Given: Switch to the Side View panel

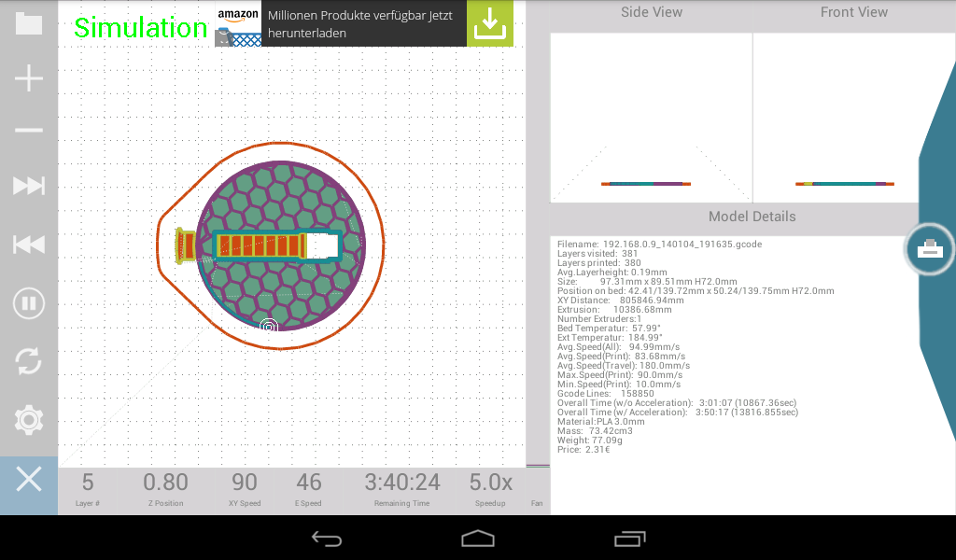Looking at the screenshot, I should coord(651,12).
